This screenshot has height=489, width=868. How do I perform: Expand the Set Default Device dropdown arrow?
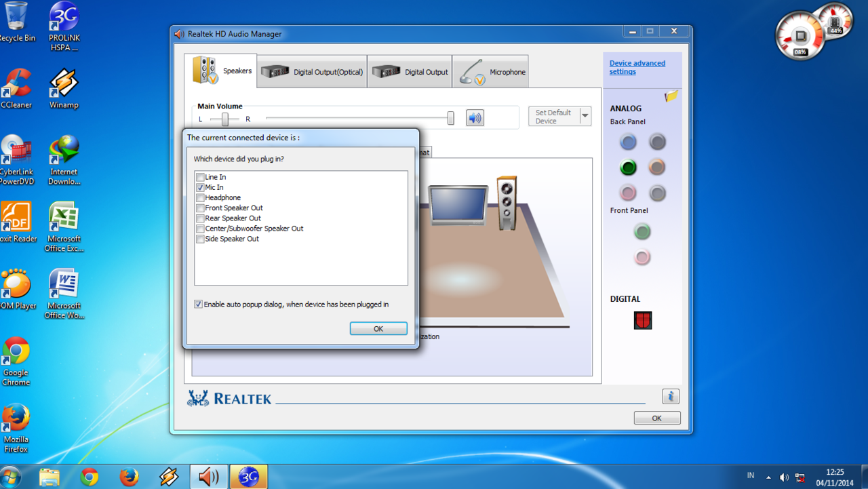coord(585,116)
